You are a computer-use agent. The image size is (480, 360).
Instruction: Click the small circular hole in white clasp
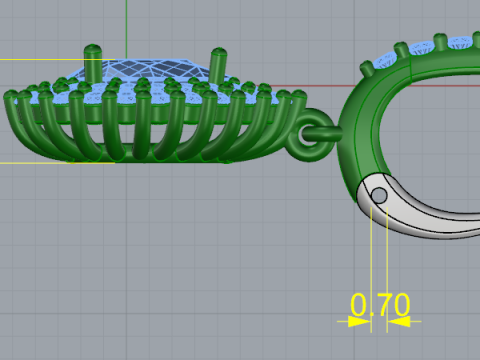(x=379, y=195)
